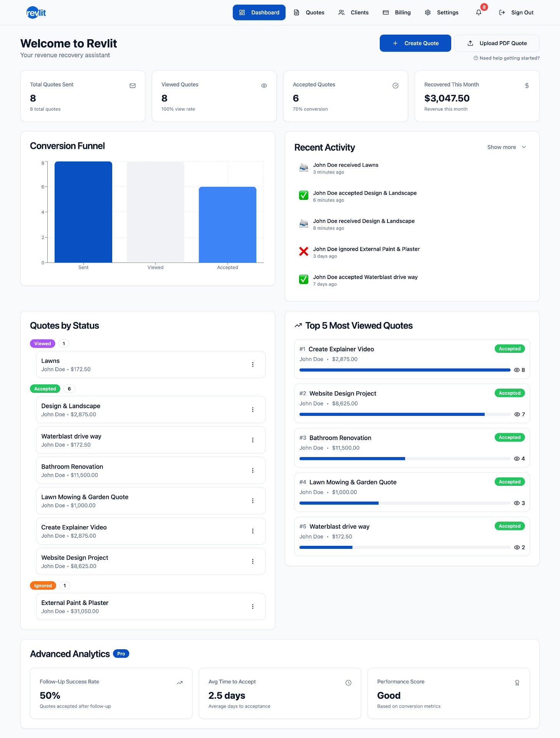Open the notifications bell
The height and width of the screenshot is (738, 560).
click(x=479, y=12)
